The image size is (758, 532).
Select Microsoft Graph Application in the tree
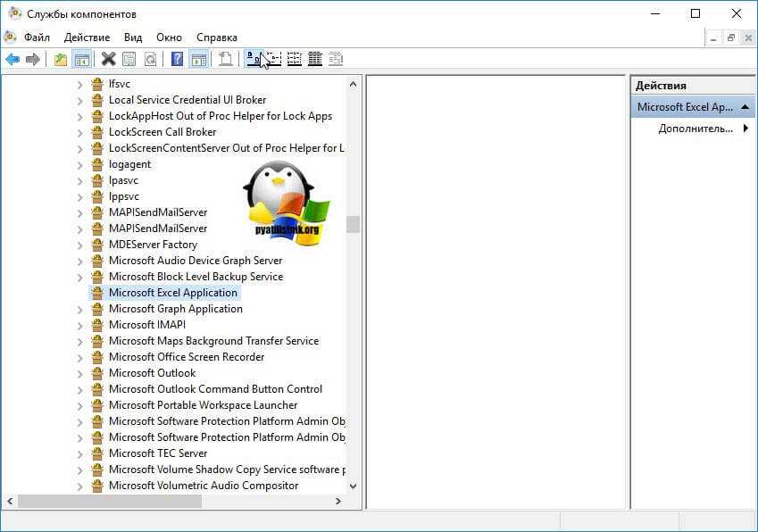click(x=175, y=309)
